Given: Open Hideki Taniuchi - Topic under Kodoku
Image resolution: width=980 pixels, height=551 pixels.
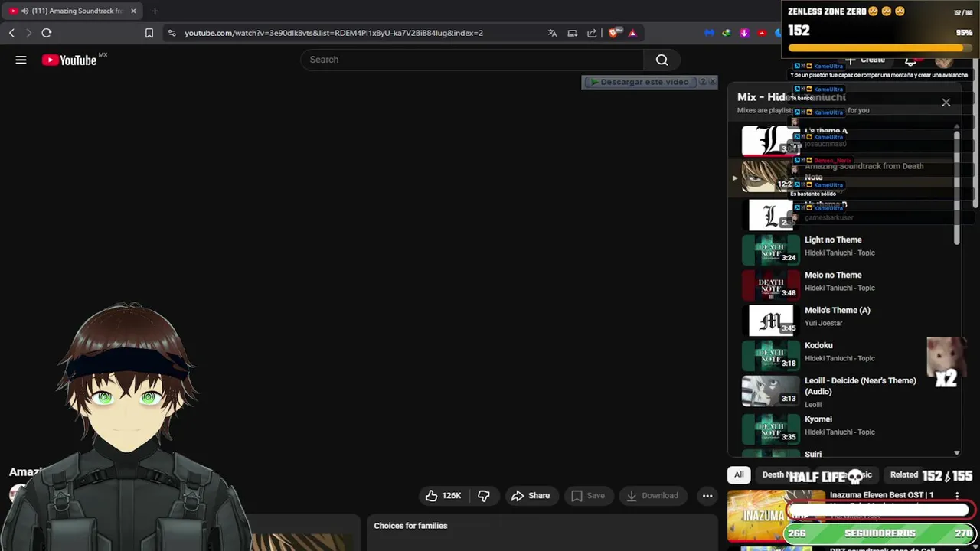Looking at the screenshot, I should click(x=839, y=358).
